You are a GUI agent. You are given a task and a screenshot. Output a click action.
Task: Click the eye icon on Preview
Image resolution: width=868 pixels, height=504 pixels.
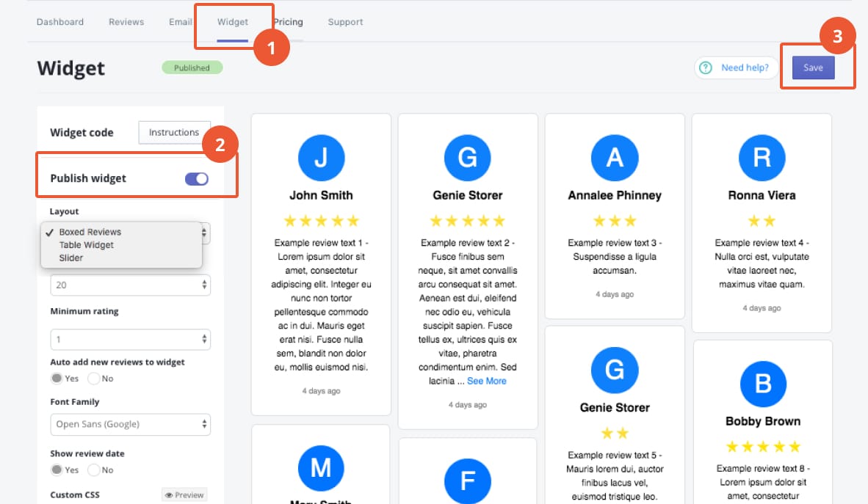click(x=169, y=494)
